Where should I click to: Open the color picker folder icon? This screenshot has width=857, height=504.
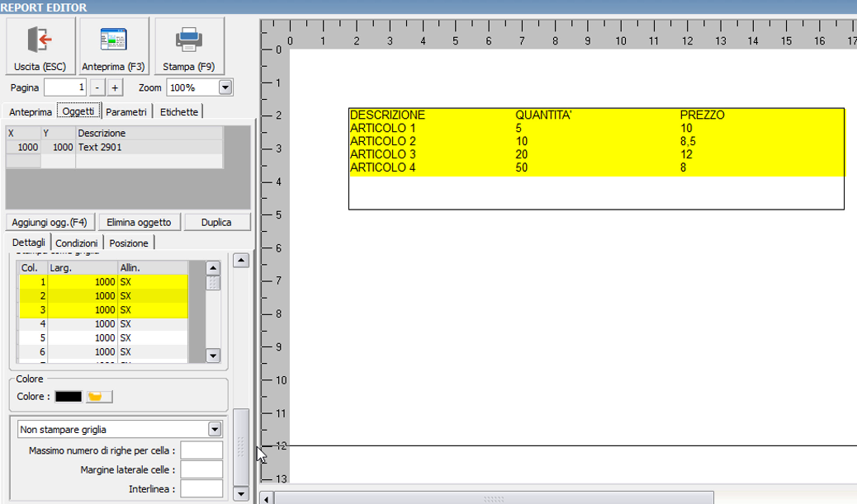(x=99, y=397)
